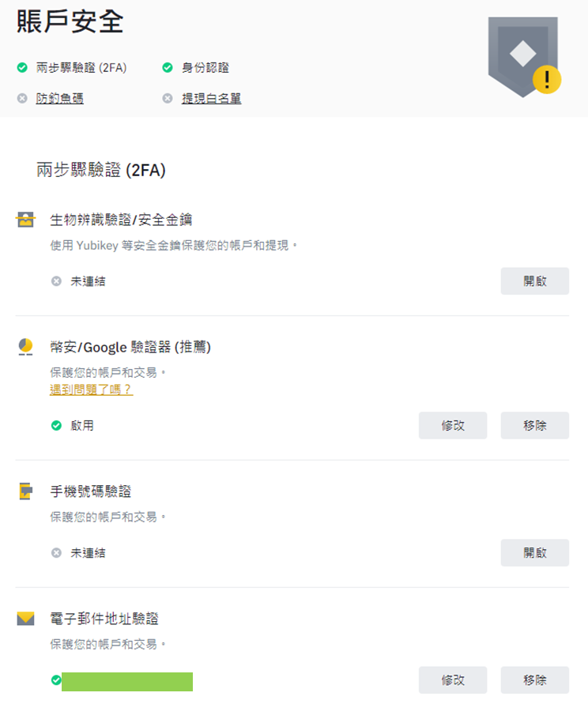588x704 pixels.
Task: Open the 防釣魚碼 anti-phishing link
Action: [x=60, y=98]
